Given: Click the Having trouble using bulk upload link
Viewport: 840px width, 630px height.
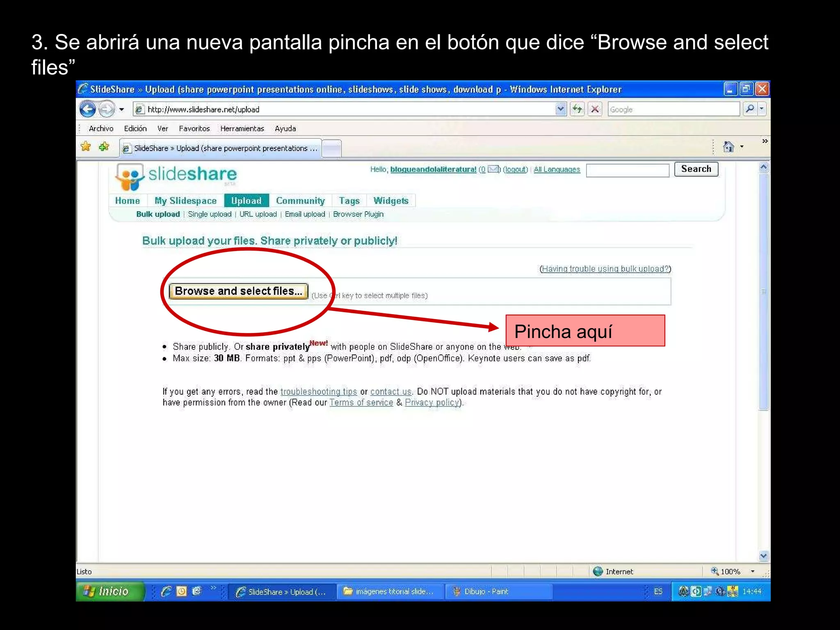Looking at the screenshot, I should [x=605, y=269].
